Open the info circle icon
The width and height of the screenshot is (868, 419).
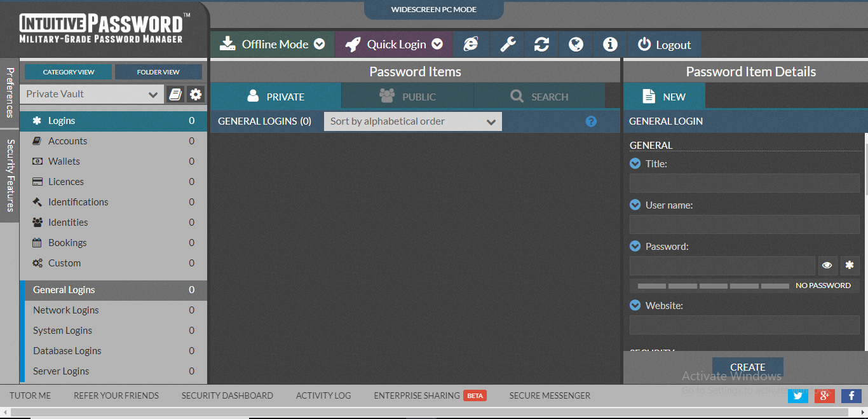coord(610,45)
